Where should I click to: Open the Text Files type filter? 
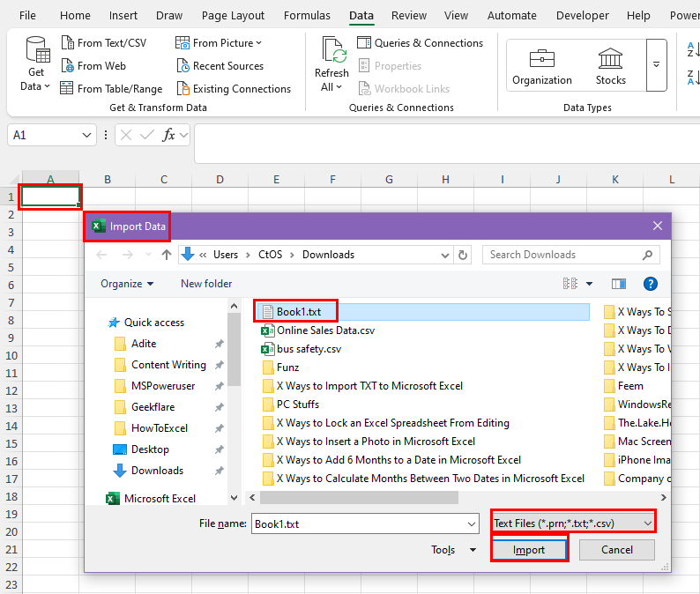pyautogui.click(x=573, y=523)
